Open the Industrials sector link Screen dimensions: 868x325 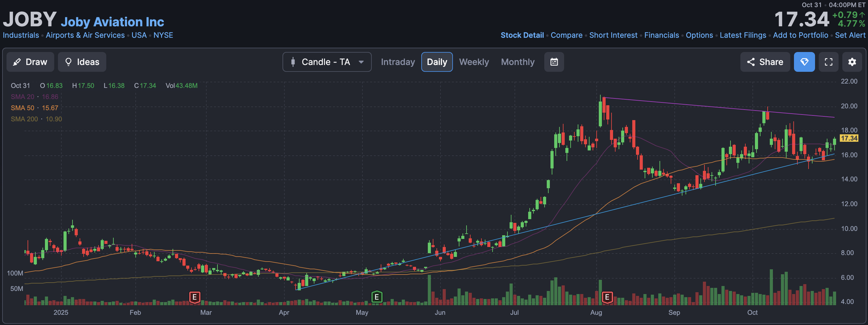[21, 35]
